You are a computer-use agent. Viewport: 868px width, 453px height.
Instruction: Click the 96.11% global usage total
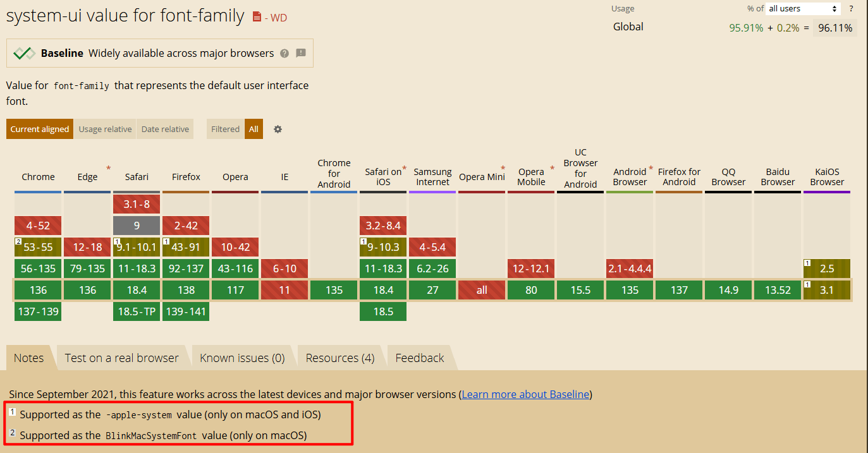pos(835,28)
